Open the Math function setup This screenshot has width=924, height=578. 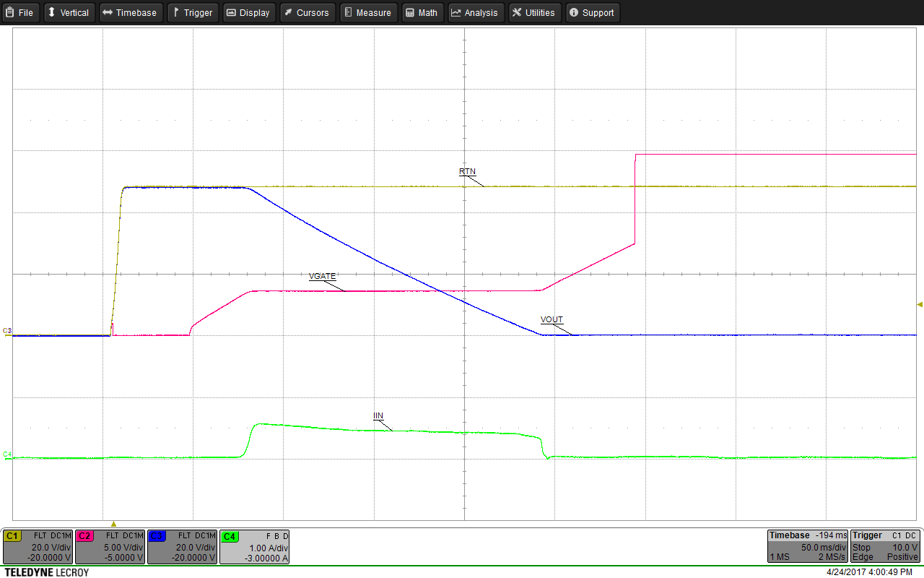point(422,12)
